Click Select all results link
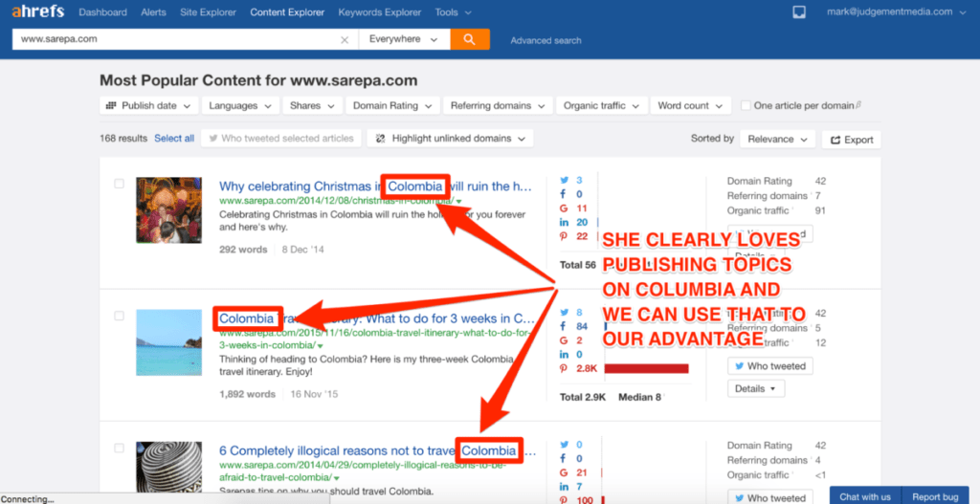 (x=174, y=139)
